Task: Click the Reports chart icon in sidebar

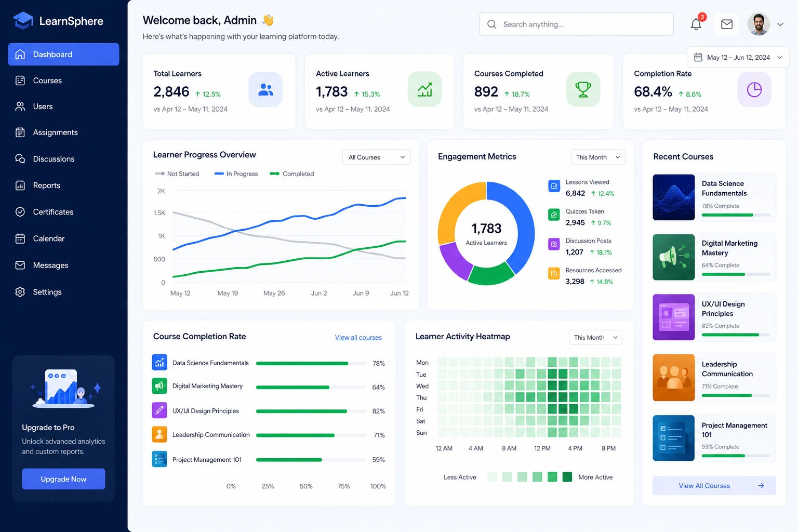Action: pos(20,185)
